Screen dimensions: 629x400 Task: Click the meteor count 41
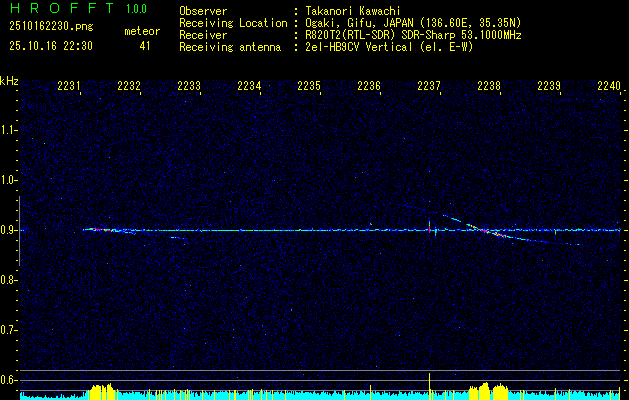coord(145,46)
